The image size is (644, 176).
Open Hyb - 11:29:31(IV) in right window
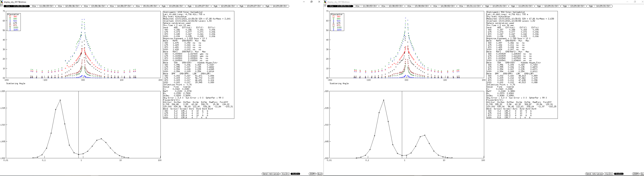[x=522, y=6]
